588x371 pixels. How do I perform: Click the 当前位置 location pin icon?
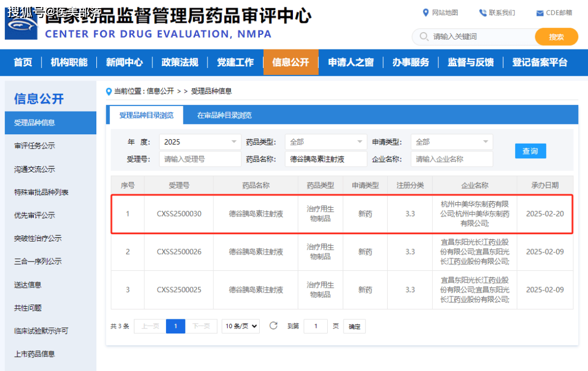click(109, 91)
